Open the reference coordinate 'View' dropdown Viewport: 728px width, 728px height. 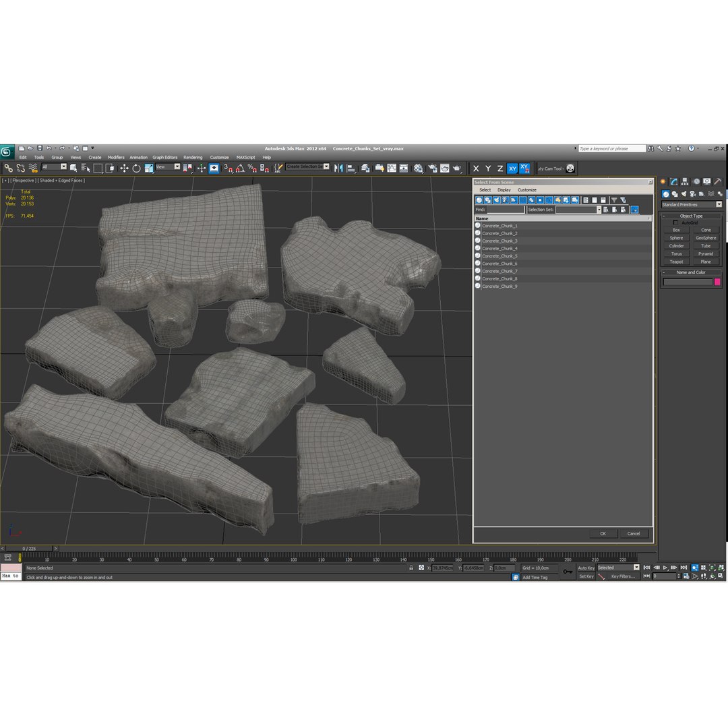168,166
